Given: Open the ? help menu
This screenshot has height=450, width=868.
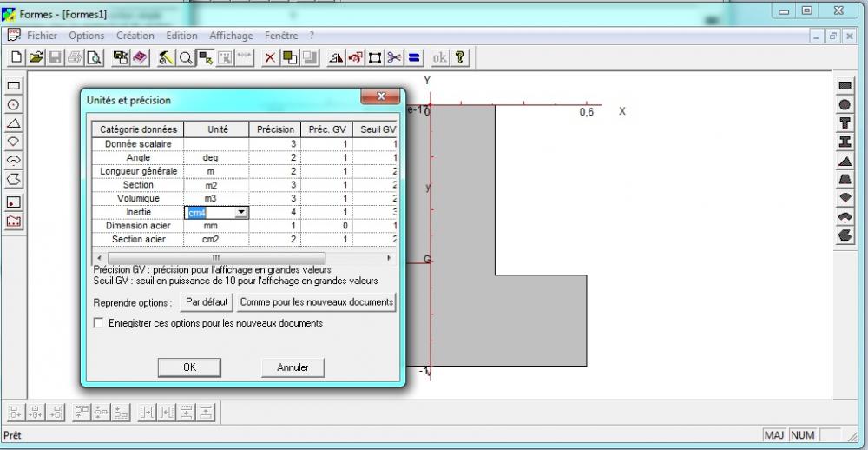Looking at the screenshot, I should pyautogui.click(x=312, y=36).
